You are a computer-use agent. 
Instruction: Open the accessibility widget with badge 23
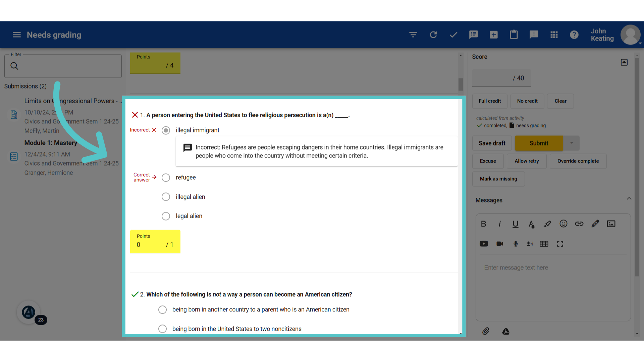pyautogui.click(x=29, y=312)
